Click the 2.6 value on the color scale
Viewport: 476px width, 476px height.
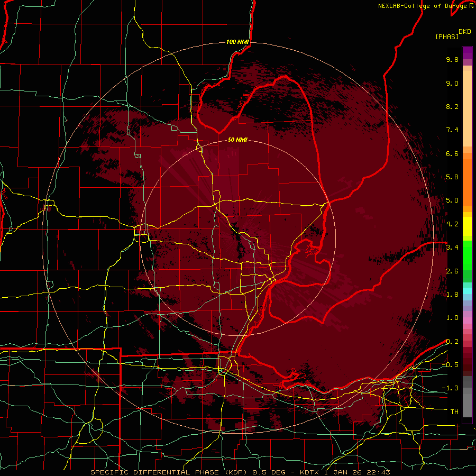click(x=452, y=271)
